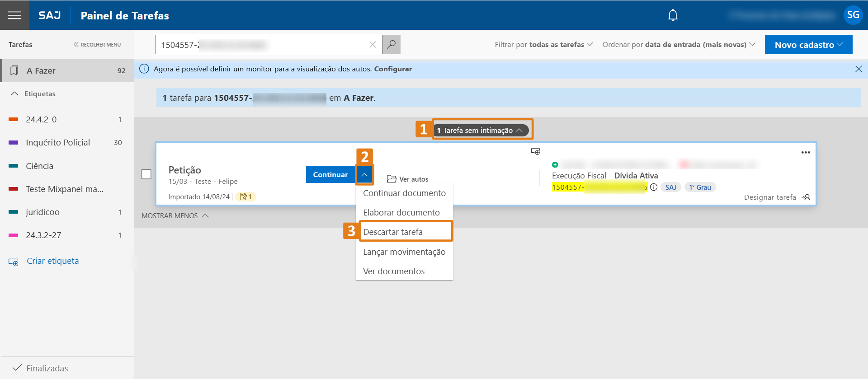This screenshot has width=868, height=379.
Task: Open the three-dots task options menu
Action: pyautogui.click(x=805, y=153)
